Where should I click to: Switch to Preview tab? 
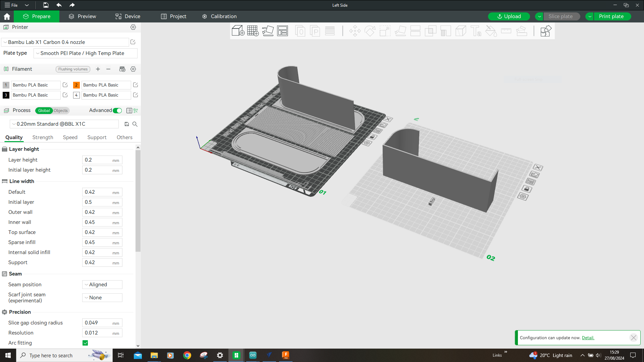83,16
